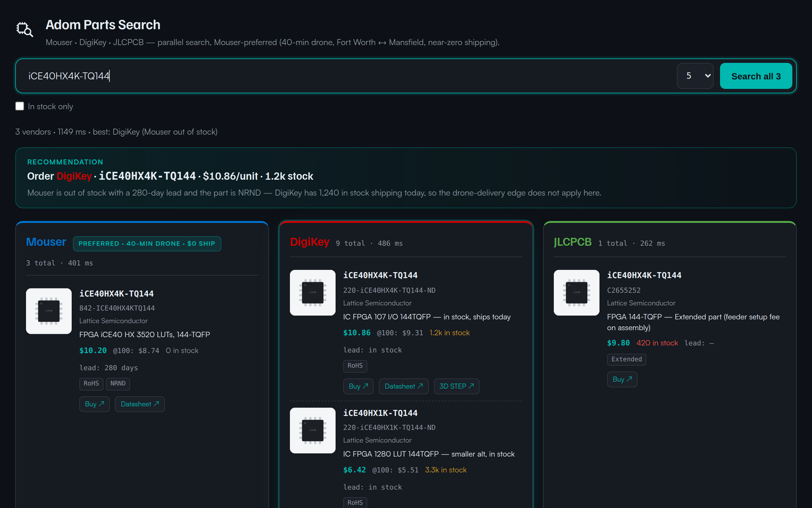Open Mouser iCE40HX4K-TQ144 chip thumbnail
This screenshot has width=812, height=508.
tap(49, 311)
